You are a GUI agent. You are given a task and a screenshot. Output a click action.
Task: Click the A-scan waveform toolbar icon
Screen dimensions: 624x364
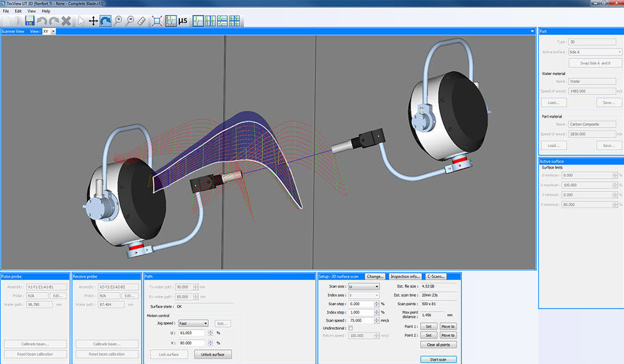[x=198, y=21]
